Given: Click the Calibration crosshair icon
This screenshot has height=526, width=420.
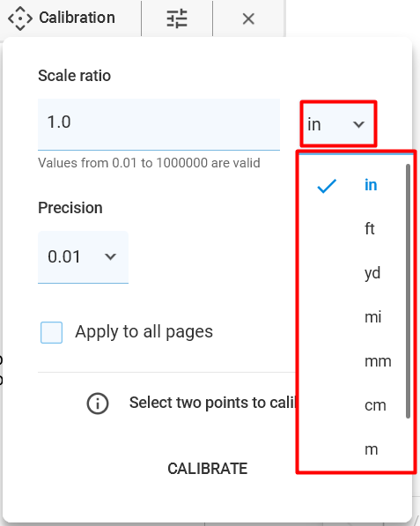Looking at the screenshot, I should tap(20, 19).
